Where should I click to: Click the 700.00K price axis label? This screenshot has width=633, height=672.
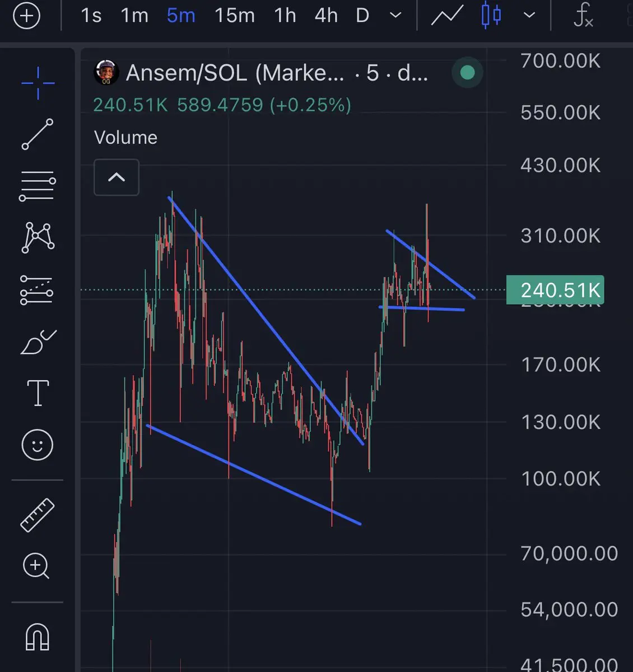click(x=561, y=60)
